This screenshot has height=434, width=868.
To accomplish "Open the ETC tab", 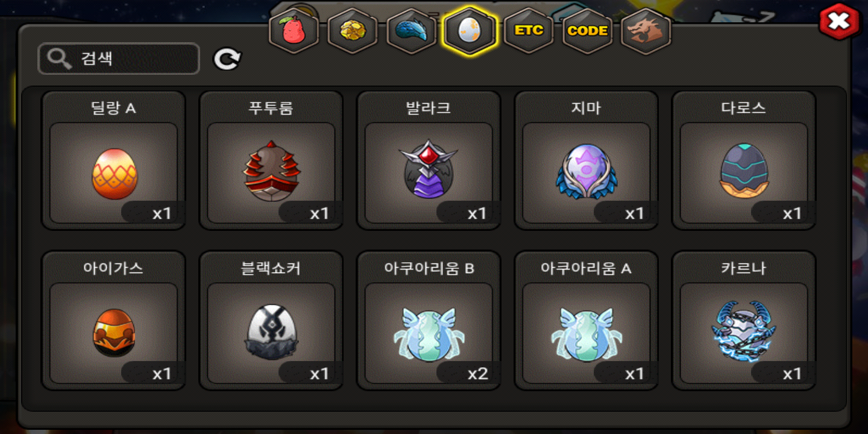I will (529, 31).
